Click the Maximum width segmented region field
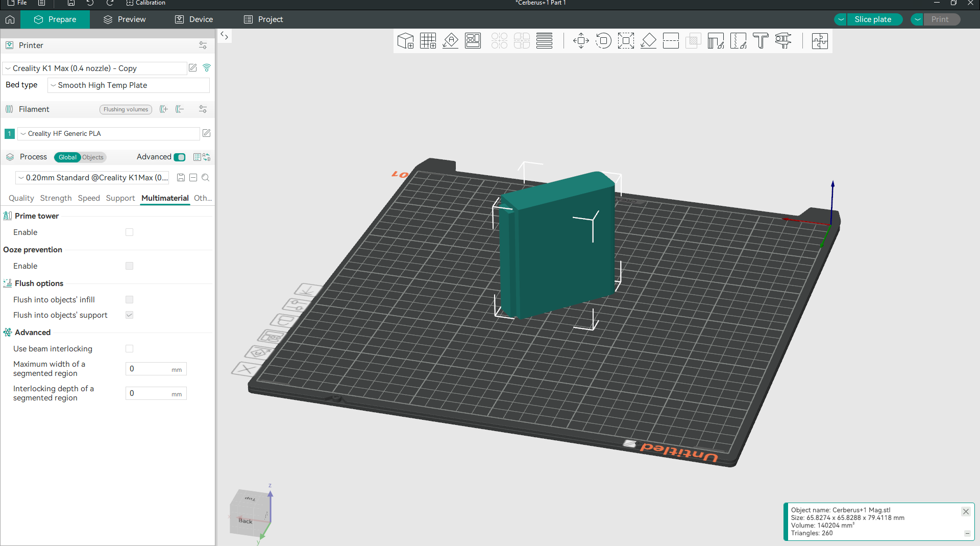The height and width of the screenshot is (546, 980). (x=149, y=369)
